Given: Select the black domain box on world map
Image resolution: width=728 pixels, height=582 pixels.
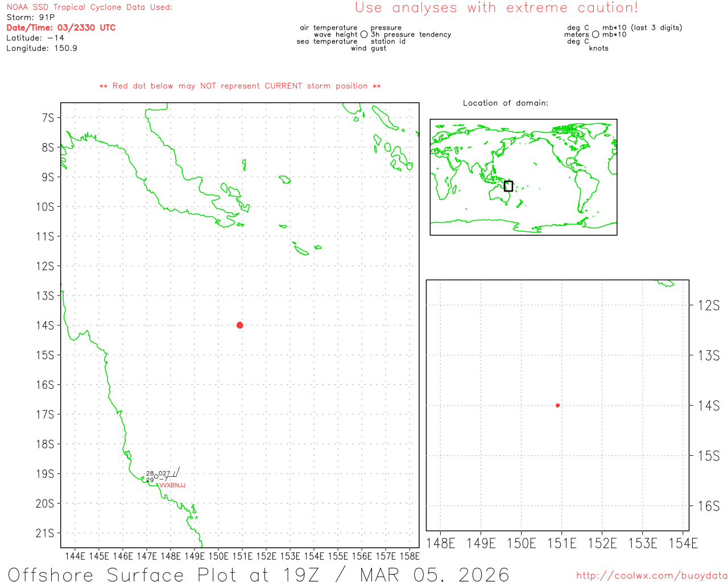Looking at the screenshot, I should point(508,186).
